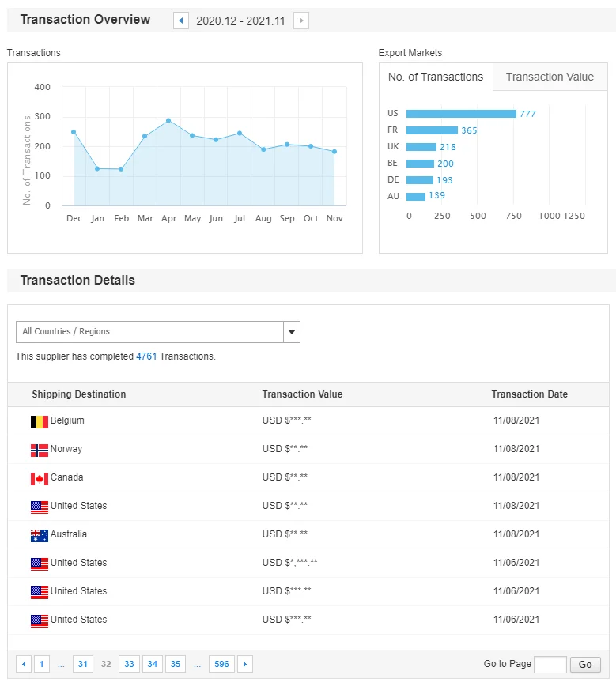Click the Norway flag icon

tap(40, 451)
